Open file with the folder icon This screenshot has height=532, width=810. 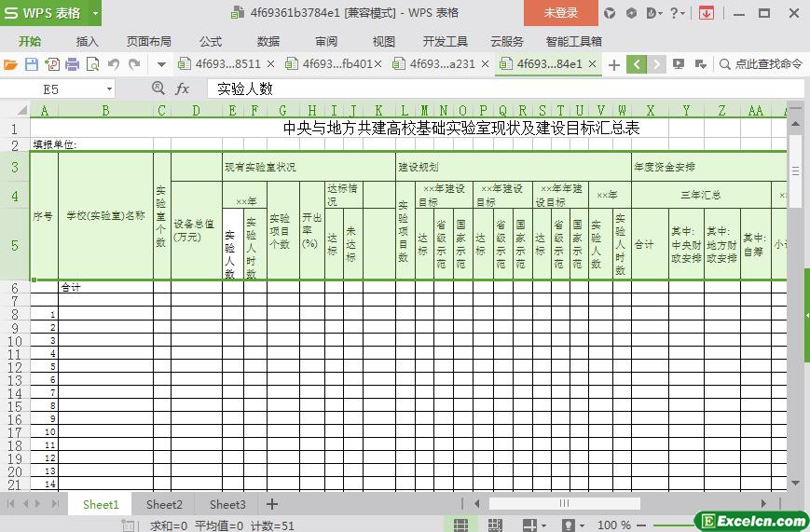[10, 64]
